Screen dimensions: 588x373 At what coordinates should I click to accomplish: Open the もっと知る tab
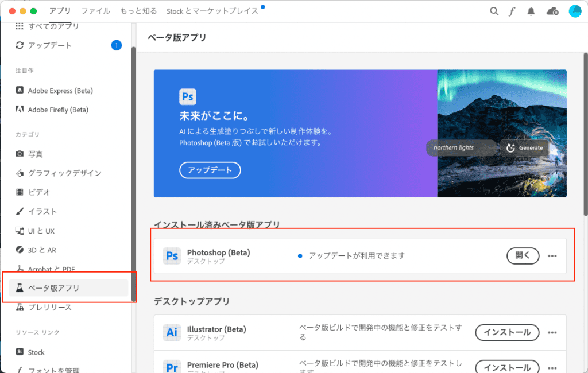pos(138,11)
